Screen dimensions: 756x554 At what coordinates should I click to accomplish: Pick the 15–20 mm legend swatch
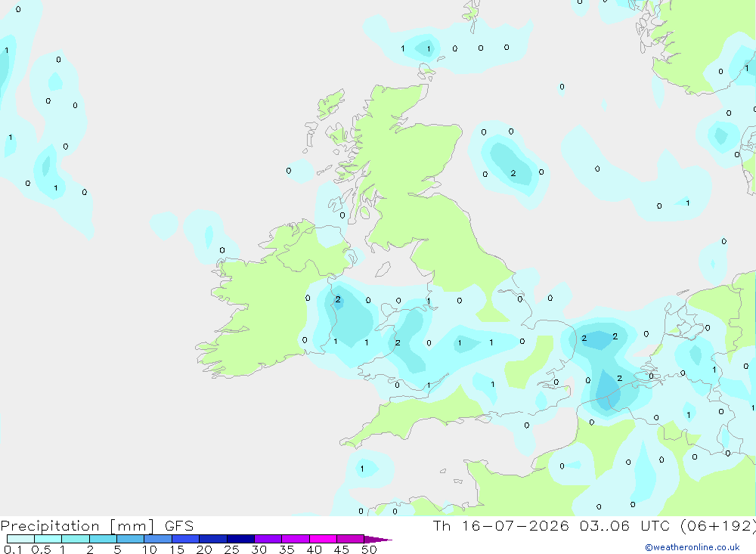186,539
